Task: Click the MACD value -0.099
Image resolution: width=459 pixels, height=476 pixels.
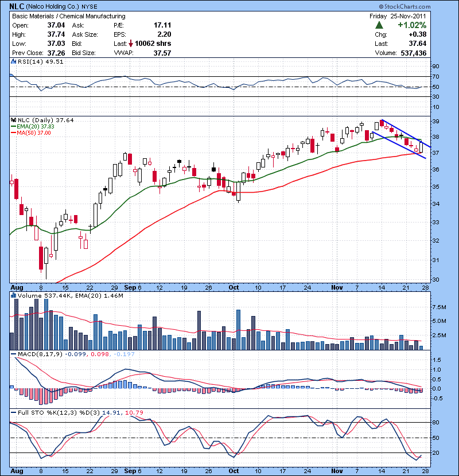Action: 76,354
